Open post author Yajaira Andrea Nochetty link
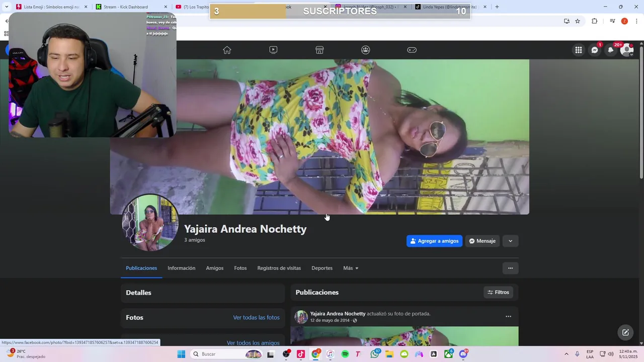Screen dimensions: 644x362 (338, 314)
